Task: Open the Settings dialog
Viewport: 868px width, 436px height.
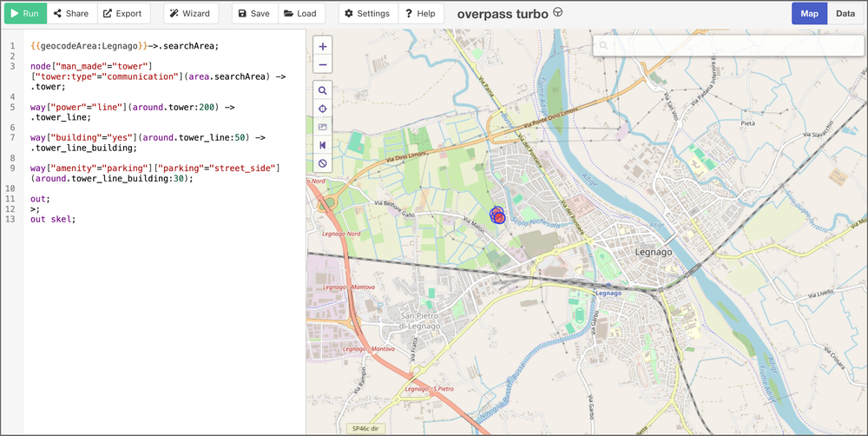Action: (x=367, y=13)
